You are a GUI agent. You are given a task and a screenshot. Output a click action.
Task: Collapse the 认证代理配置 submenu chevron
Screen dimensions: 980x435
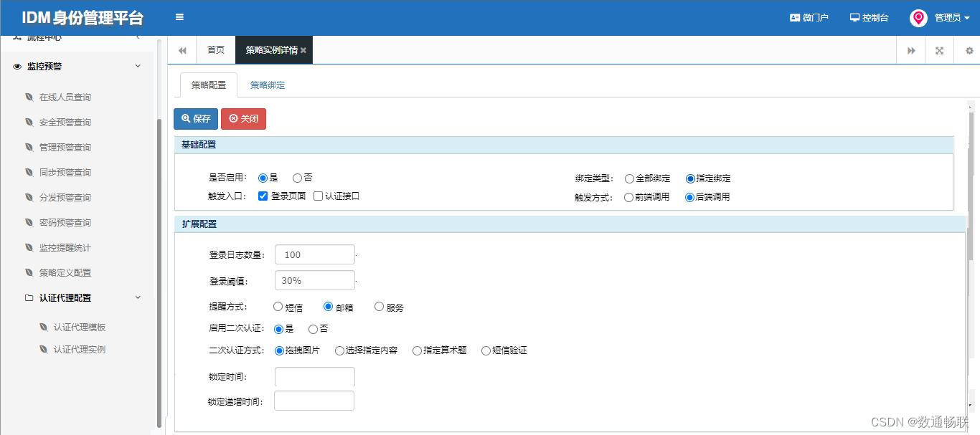tap(138, 297)
